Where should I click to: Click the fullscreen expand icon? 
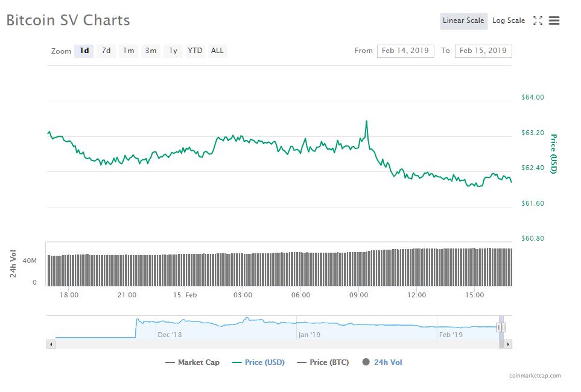(x=538, y=21)
